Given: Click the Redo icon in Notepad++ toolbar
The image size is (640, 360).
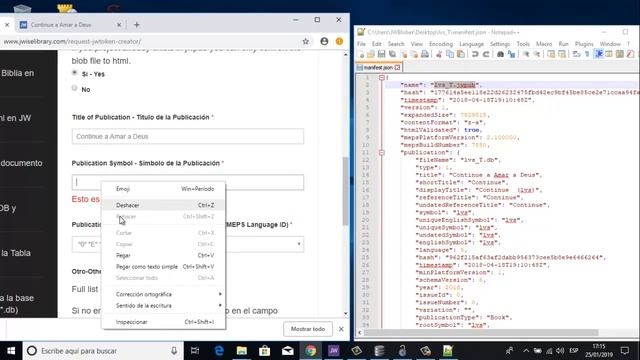Looking at the screenshot, I should pos(486,54).
